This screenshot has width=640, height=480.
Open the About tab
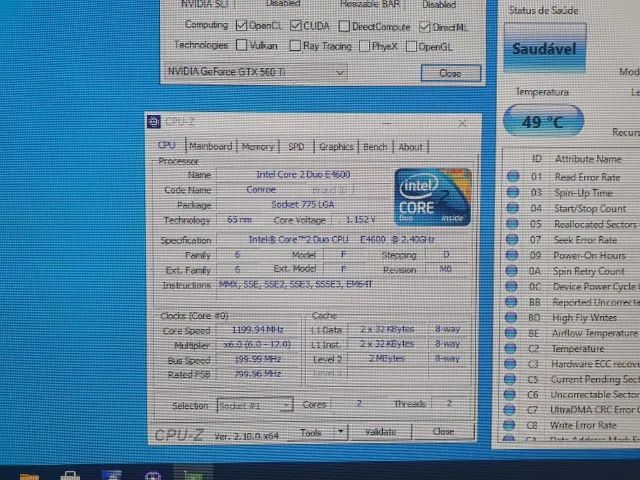410,147
